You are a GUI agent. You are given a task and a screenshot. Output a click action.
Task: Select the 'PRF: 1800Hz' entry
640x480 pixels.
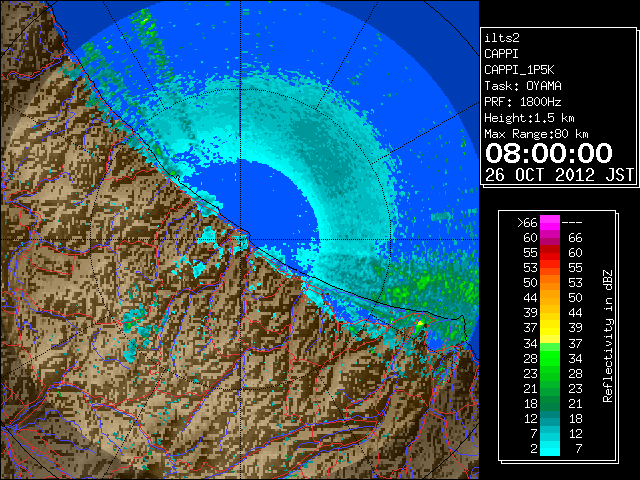pyautogui.click(x=523, y=102)
